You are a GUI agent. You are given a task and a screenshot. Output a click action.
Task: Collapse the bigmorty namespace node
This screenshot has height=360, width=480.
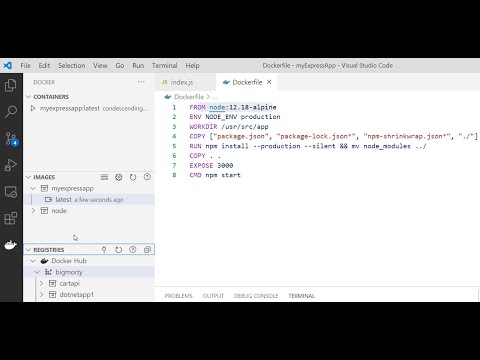tap(37, 272)
